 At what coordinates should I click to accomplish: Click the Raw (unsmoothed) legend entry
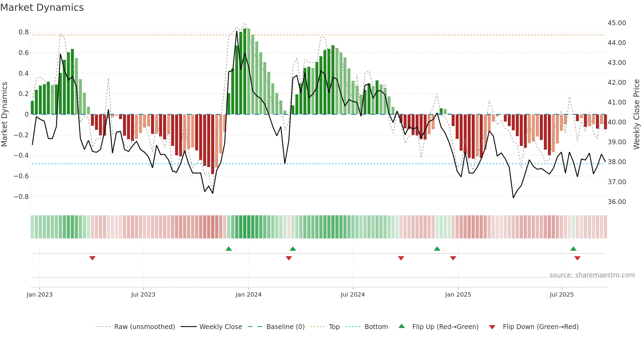(x=135, y=327)
